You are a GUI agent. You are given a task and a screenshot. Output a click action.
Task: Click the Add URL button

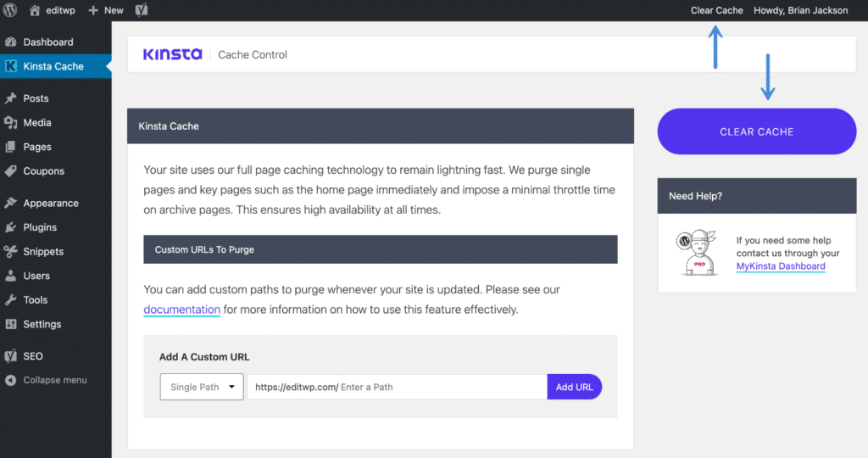pyautogui.click(x=574, y=387)
